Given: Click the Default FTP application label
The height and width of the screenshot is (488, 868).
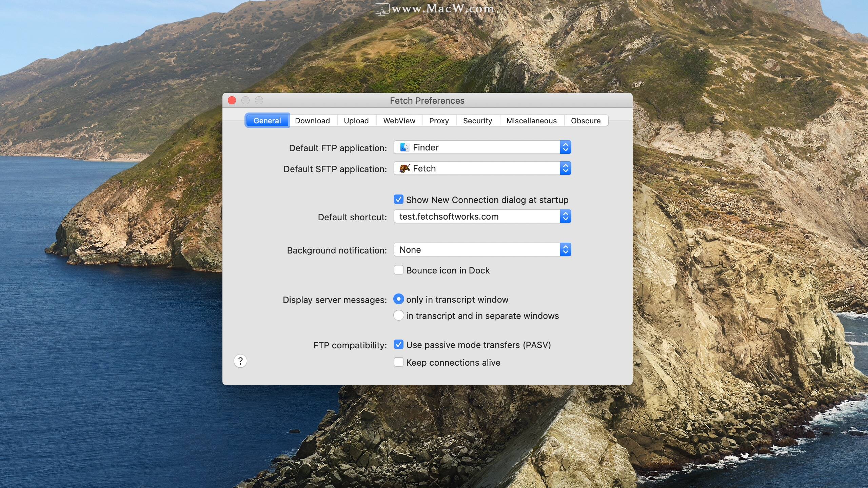Looking at the screenshot, I should (338, 148).
